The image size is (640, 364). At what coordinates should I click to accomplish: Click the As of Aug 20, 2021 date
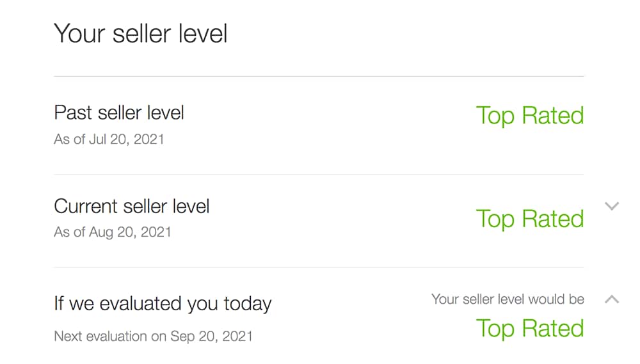pos(112,232)
